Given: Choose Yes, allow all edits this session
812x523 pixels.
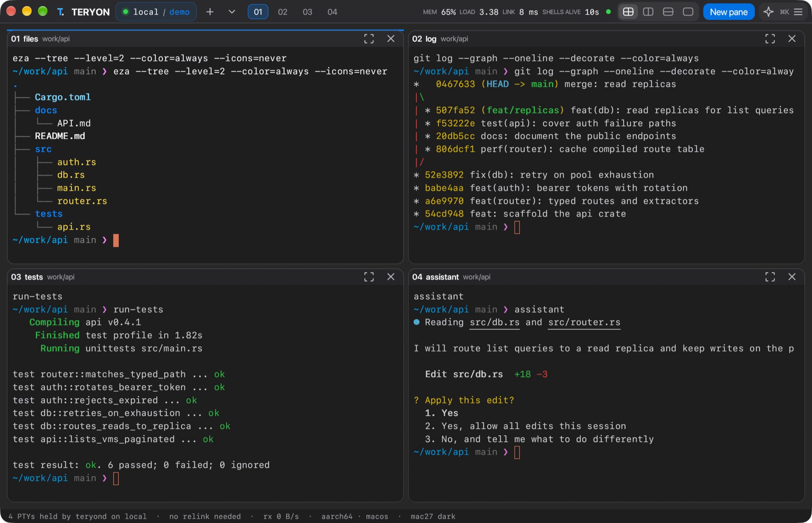Looking at the screenshot, I should (x=525, y=426).
